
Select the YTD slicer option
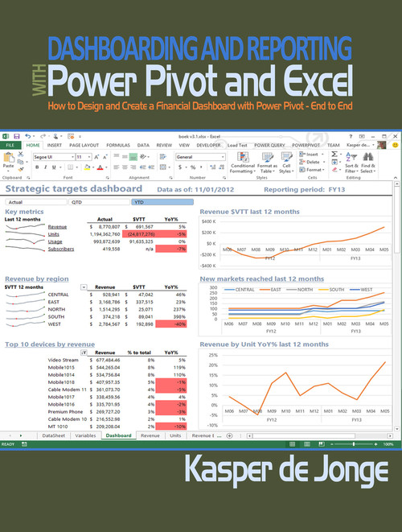162,202
